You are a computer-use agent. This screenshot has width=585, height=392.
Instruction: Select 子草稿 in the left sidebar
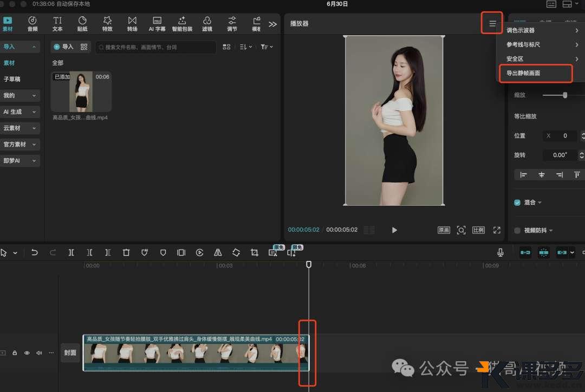(x=12, y=79)
